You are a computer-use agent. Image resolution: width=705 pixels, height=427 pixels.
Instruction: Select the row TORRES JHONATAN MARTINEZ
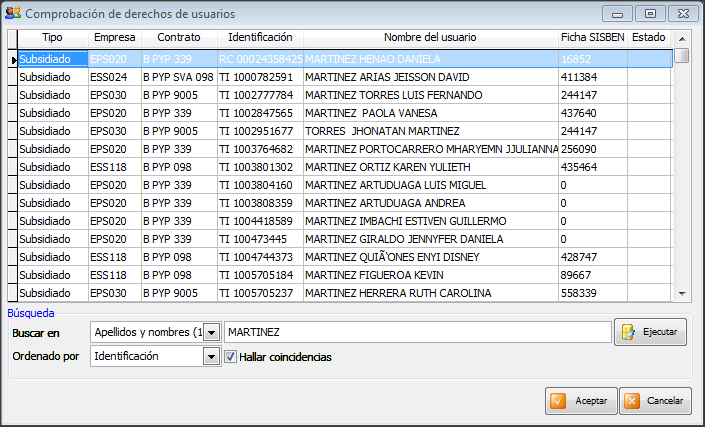[x=344, y=131]
